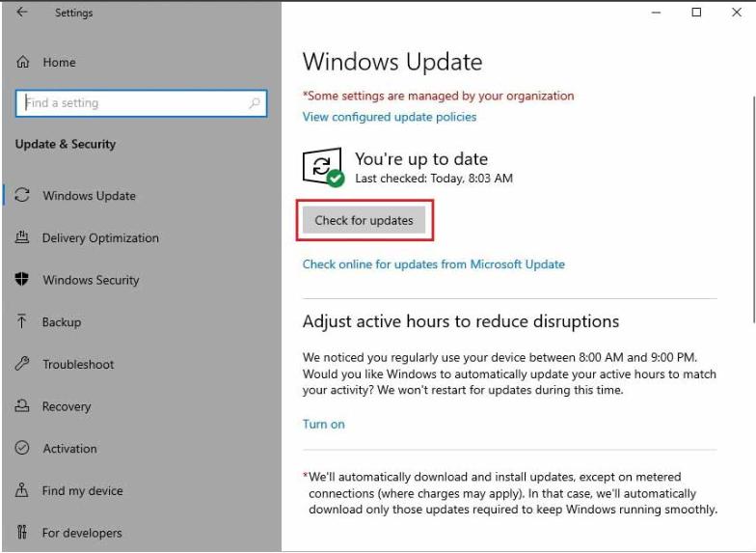The image size is (756, 553).
Task: Click the Backup arrow icon
Action: point(23,322)
